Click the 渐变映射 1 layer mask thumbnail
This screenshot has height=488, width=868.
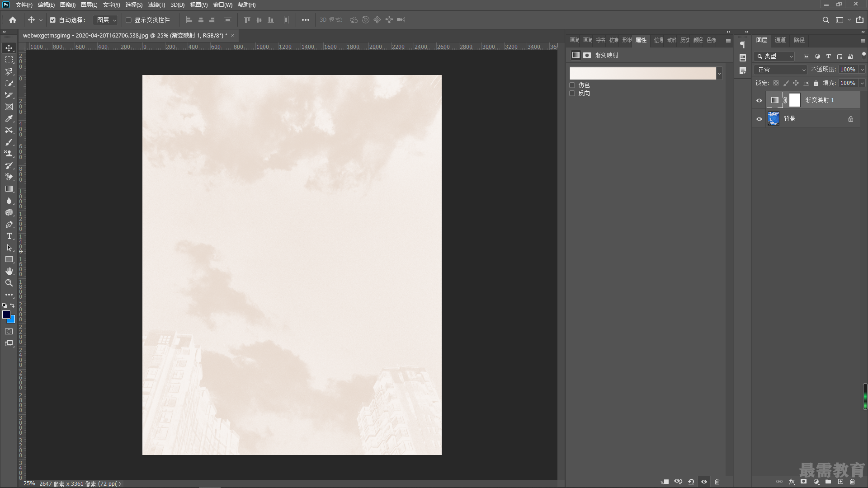pos(795,100)
